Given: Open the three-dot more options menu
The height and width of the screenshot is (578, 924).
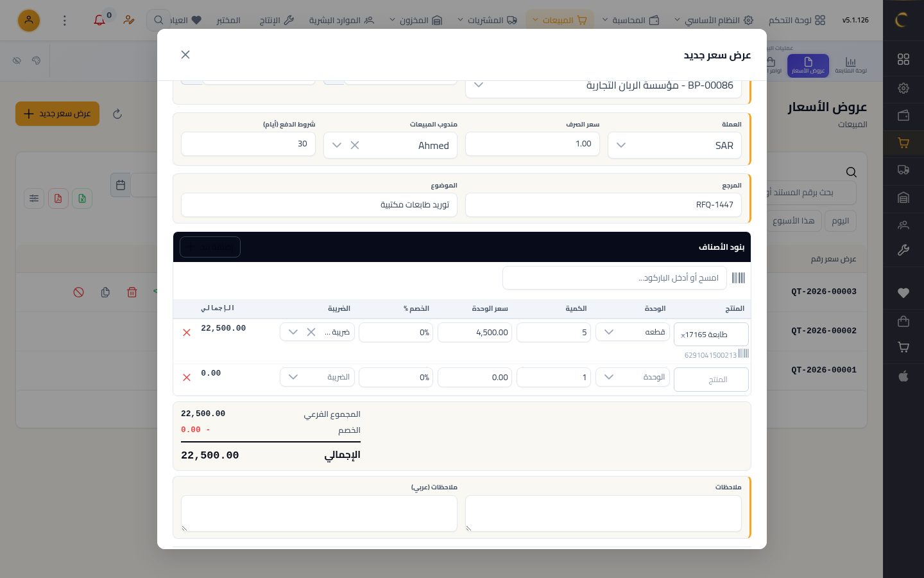Looking at the screenshot, I should pos(64,21).
